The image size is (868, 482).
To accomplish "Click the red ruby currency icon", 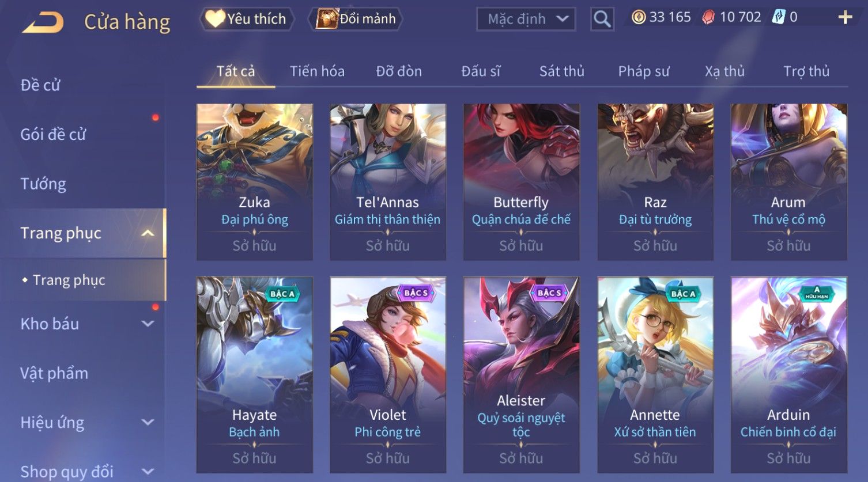I will 708,17.
